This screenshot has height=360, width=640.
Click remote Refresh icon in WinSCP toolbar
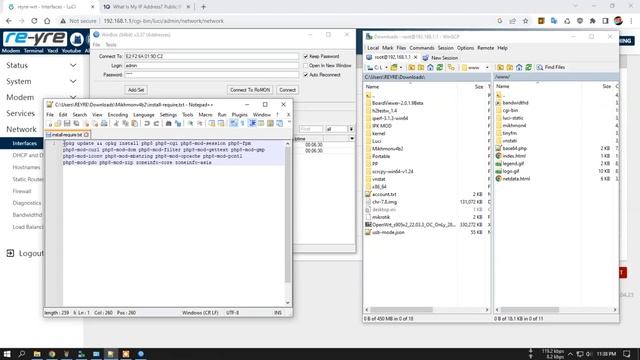point(529,67)
